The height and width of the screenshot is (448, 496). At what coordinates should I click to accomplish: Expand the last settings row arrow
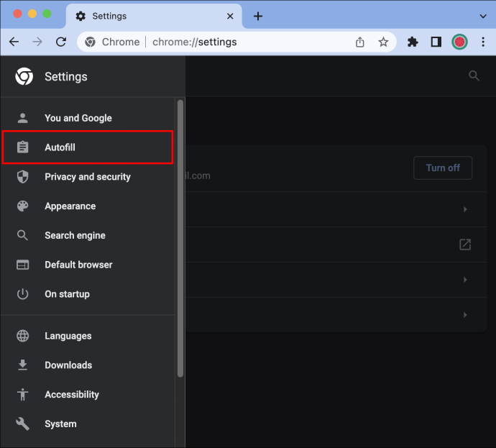pyautogui.click(x=465, y=315)
